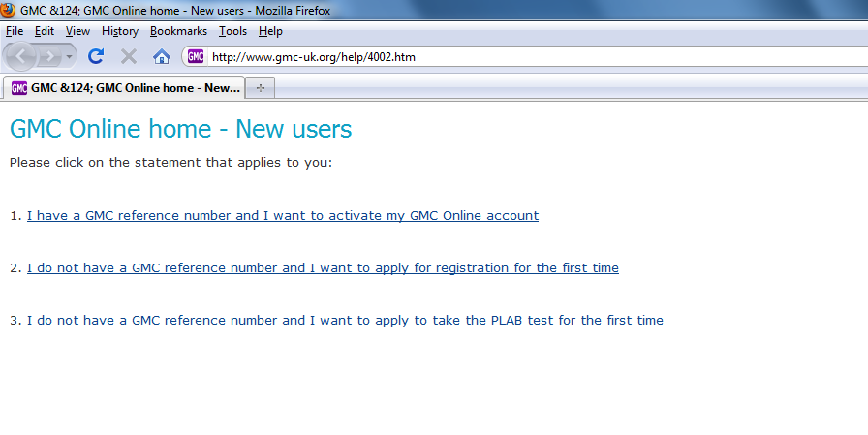Open the Help menu
Image resolution: width=868 pixels, height=435 pixels.
pos(270,31)
